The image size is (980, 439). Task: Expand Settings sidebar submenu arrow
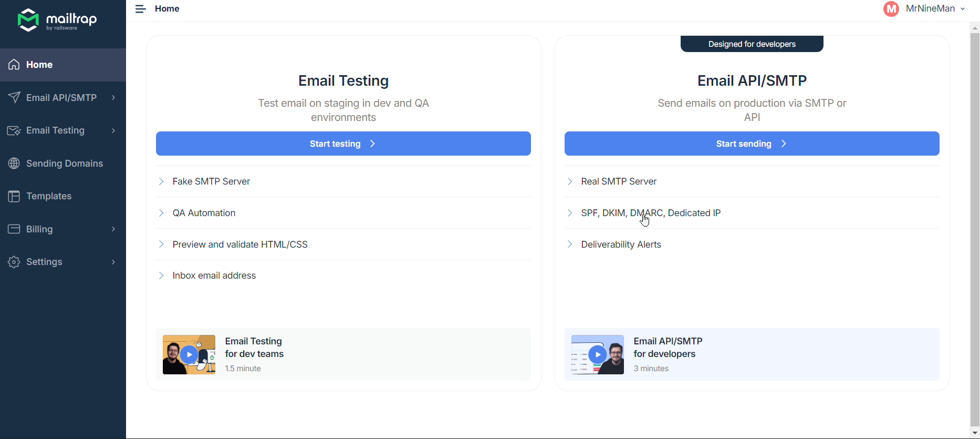coord(113,262)
